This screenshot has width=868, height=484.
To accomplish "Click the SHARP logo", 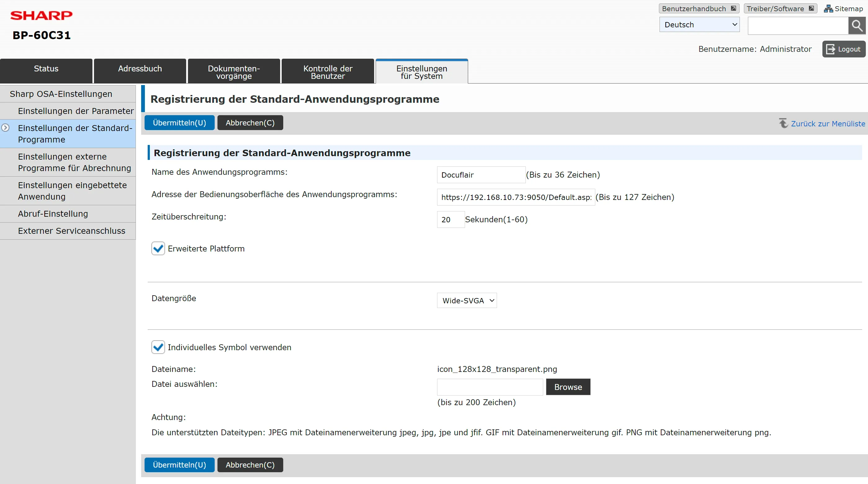I will click(x=41, y=15).
